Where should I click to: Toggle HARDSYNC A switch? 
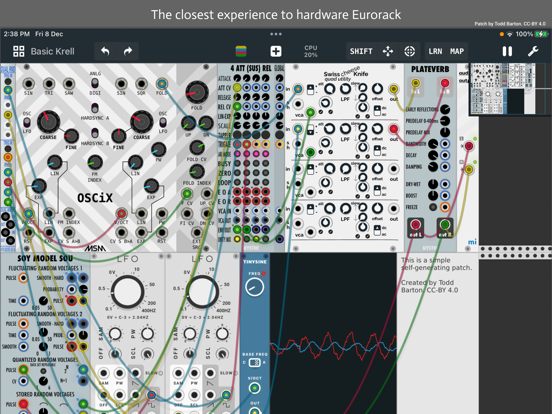(x=95, y=108)
